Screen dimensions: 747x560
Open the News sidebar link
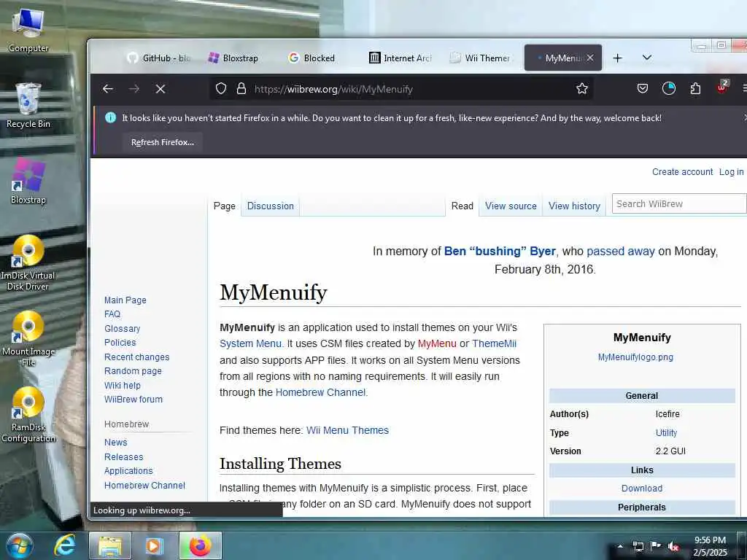click(x=116, y=442)
